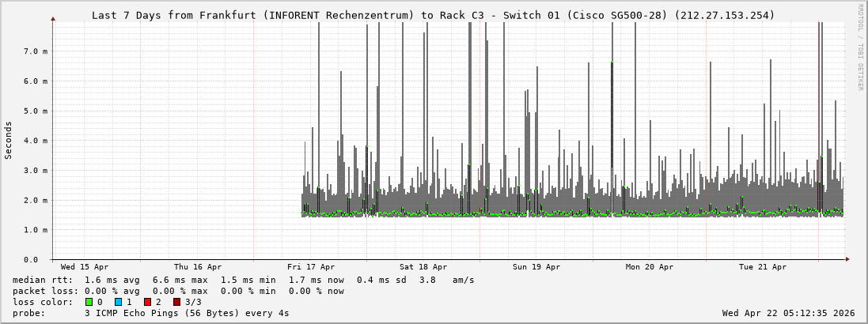Select the Fri 17 Apr axis label
The width and height of the screenshot is (868, 324).
311,267
